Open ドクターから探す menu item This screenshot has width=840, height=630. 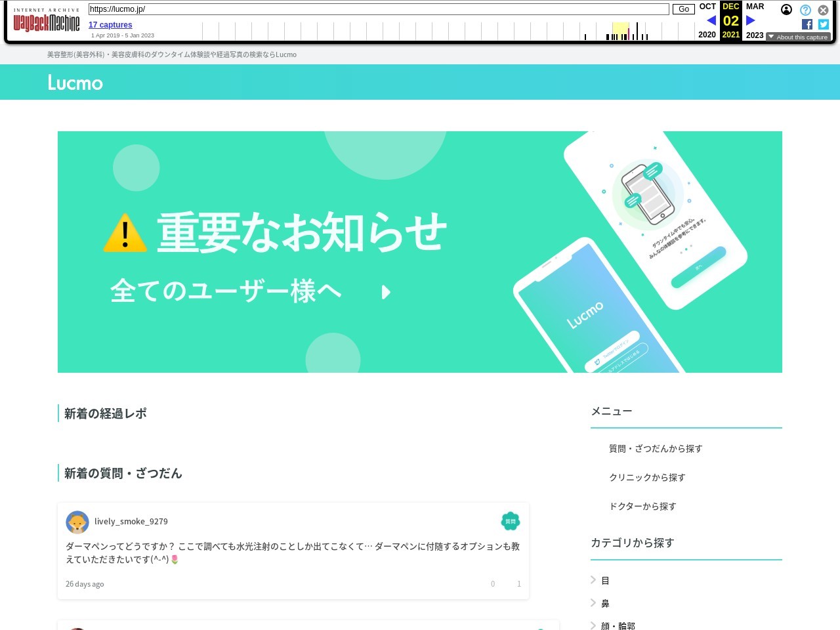pos(642,507)
